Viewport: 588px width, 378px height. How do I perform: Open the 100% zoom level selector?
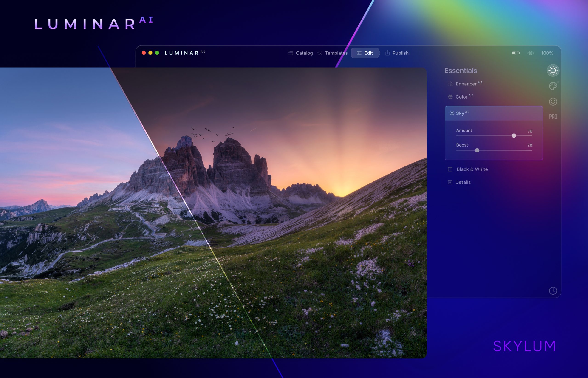[547, 53]
